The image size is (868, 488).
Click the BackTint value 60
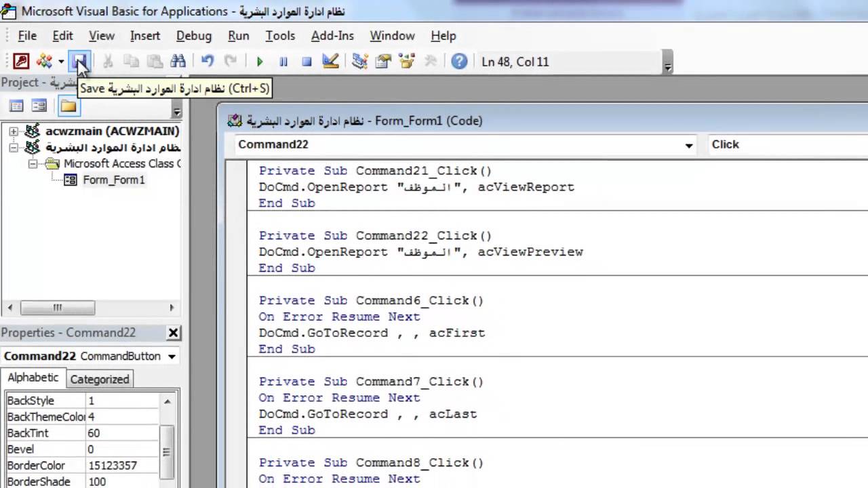point(122,433)
